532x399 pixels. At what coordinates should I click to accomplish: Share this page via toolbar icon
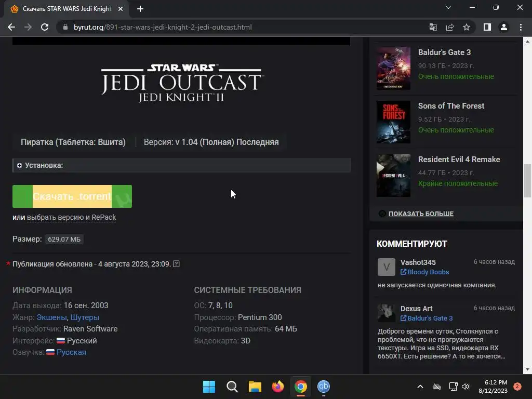pyautogui.click(x=450, y=27)
